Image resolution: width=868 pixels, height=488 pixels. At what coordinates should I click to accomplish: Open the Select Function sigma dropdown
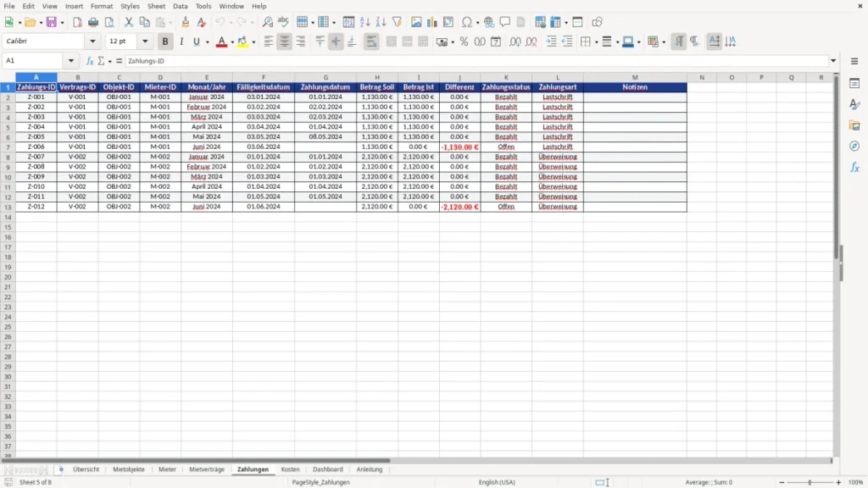click(x=109, y=61)
